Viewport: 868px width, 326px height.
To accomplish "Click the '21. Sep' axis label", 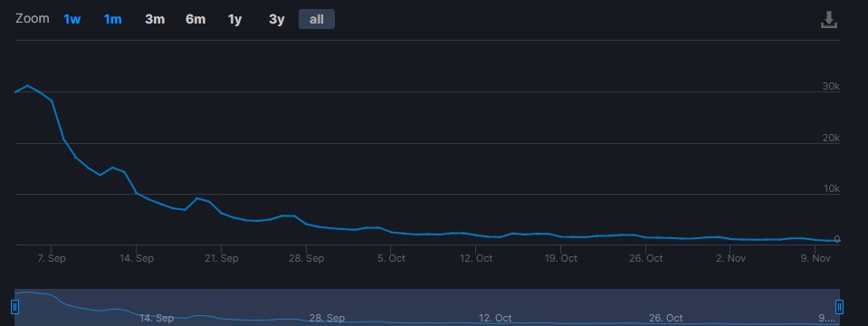I will pos(222,258).
